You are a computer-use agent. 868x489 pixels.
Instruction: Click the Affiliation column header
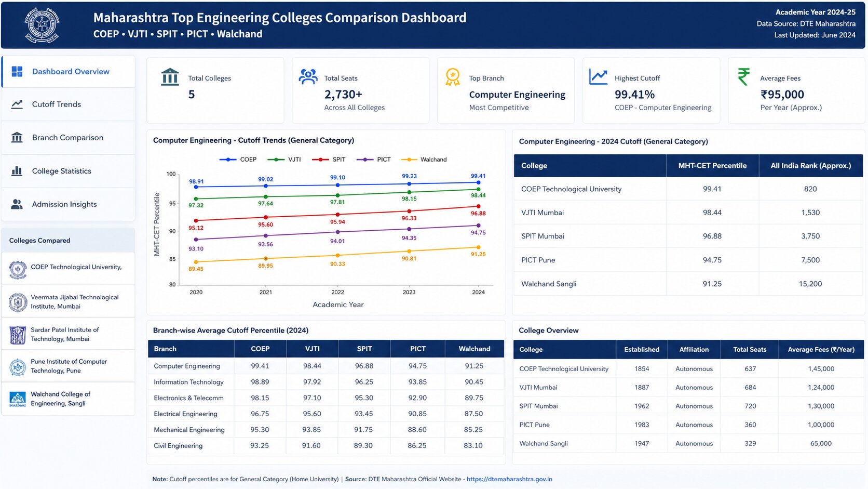point(694,350)
